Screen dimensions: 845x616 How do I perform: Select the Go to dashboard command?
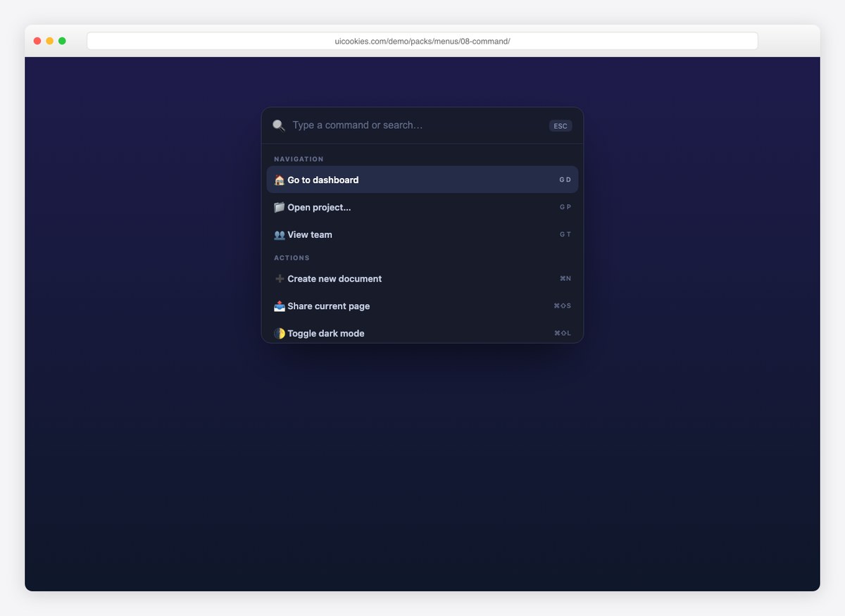click(423, 180)
